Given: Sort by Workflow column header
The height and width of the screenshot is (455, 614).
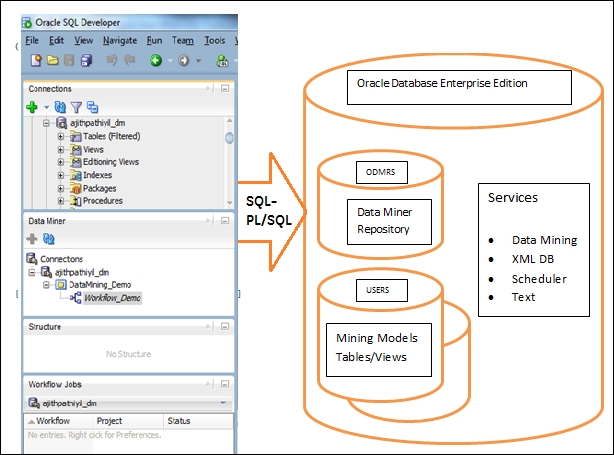Looking at the screenshot, I should pos(60,421).
